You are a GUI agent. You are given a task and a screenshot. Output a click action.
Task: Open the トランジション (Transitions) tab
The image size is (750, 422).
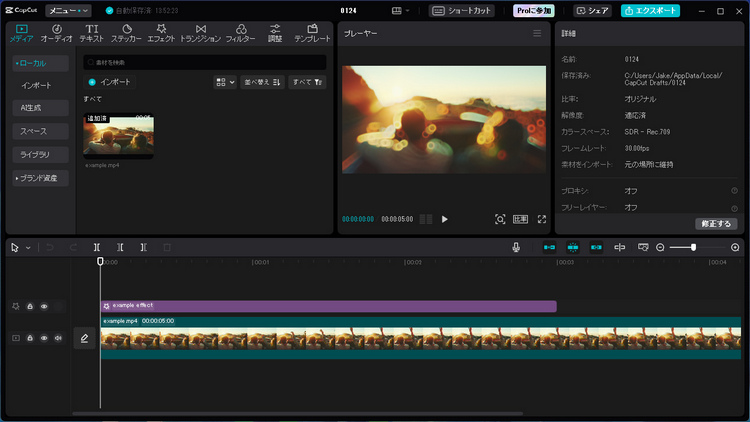coord(200,33)
